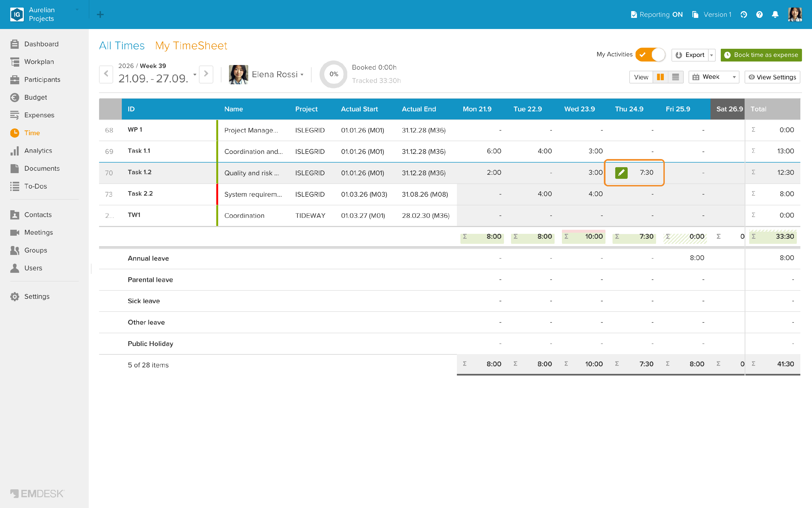Switch to the list view layout

tap(675, 77)
